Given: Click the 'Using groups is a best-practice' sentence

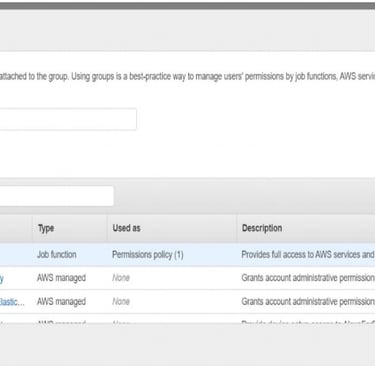Looking at the screenshot, I should [223, 76].
